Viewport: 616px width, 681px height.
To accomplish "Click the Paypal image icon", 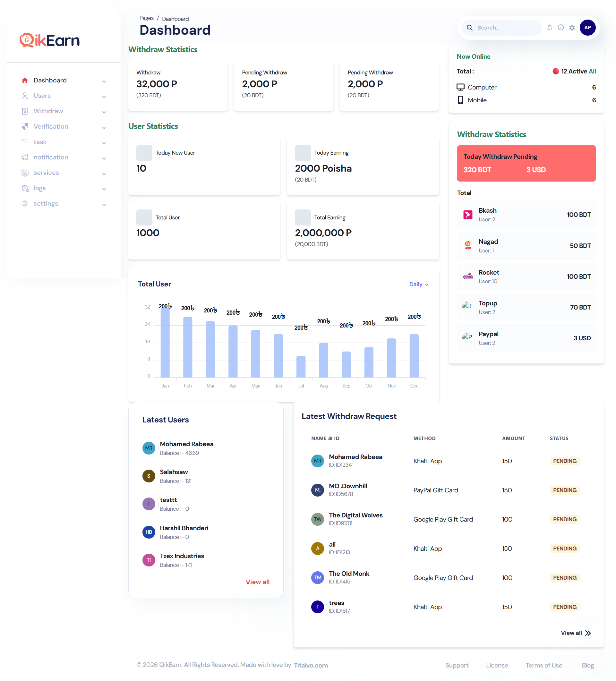I will (467, 336).
